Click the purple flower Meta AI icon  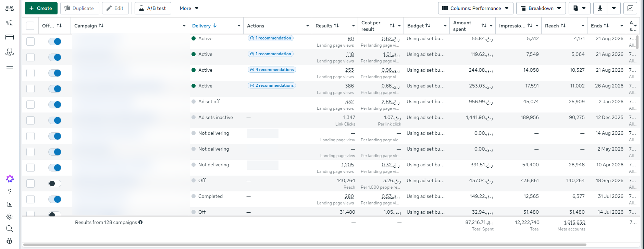(x=10, y=179)
